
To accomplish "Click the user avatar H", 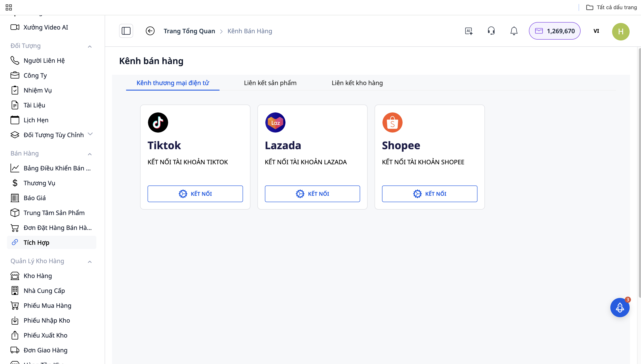I will 620,31.
